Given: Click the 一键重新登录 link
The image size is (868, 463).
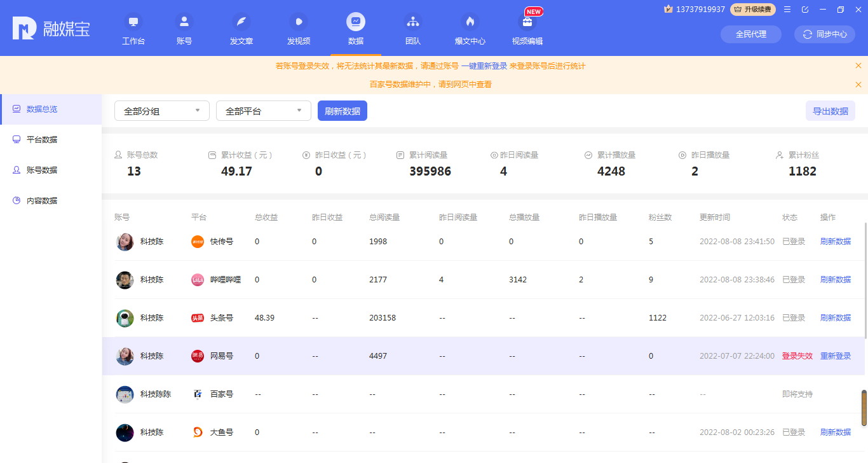Looking at the screenshot, I should pos(484,66).
